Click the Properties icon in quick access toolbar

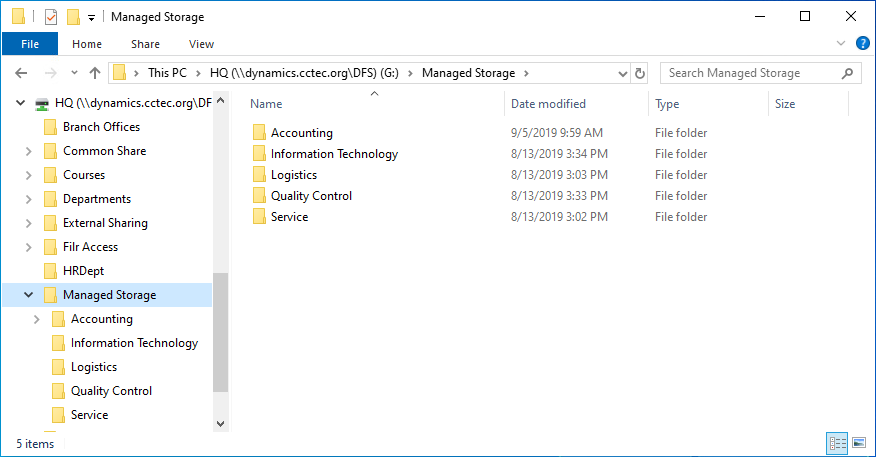click(x=51, y=17)
